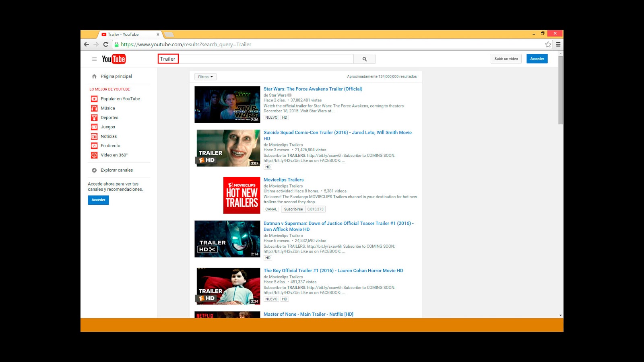The height and width of the screenshot is (362, 644).
Task: Click the browser address bar URL
Action: pos(186,45)
